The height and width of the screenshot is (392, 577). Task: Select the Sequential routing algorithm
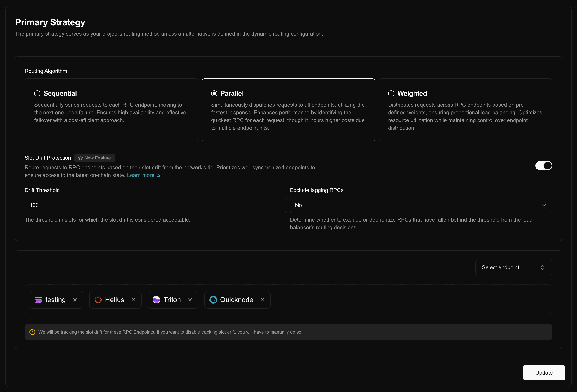[x=37, y=93]
